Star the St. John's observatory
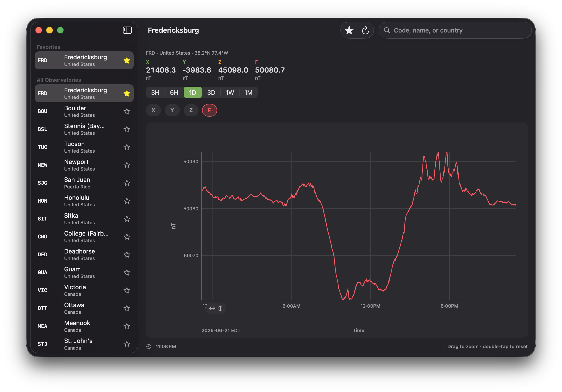Image resolution: width=562 pixels, height=392 pixels. (x=127, y=344)
